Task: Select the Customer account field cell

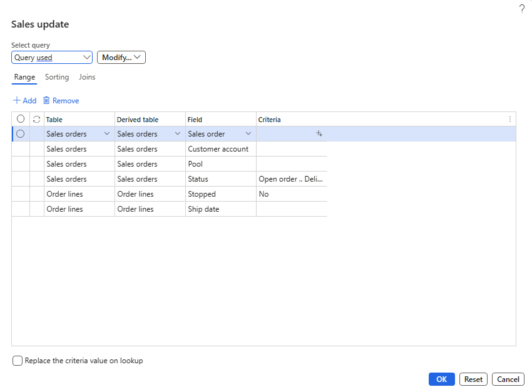Action: [x=220, y=148]
